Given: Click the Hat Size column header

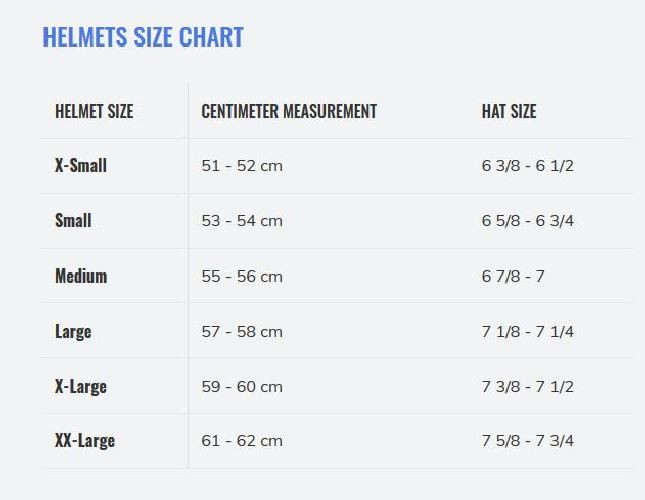Looking at the screenshot, I should [x=509, y=111].
